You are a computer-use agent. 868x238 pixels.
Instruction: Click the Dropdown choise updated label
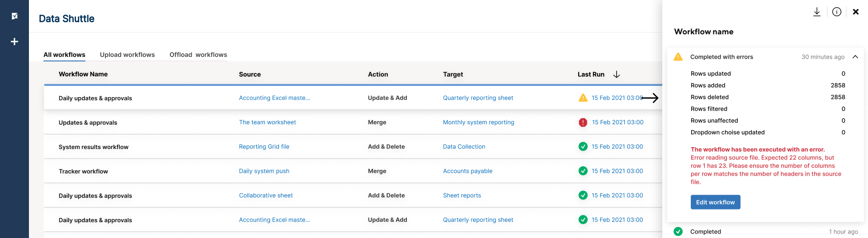click(727, 132)
